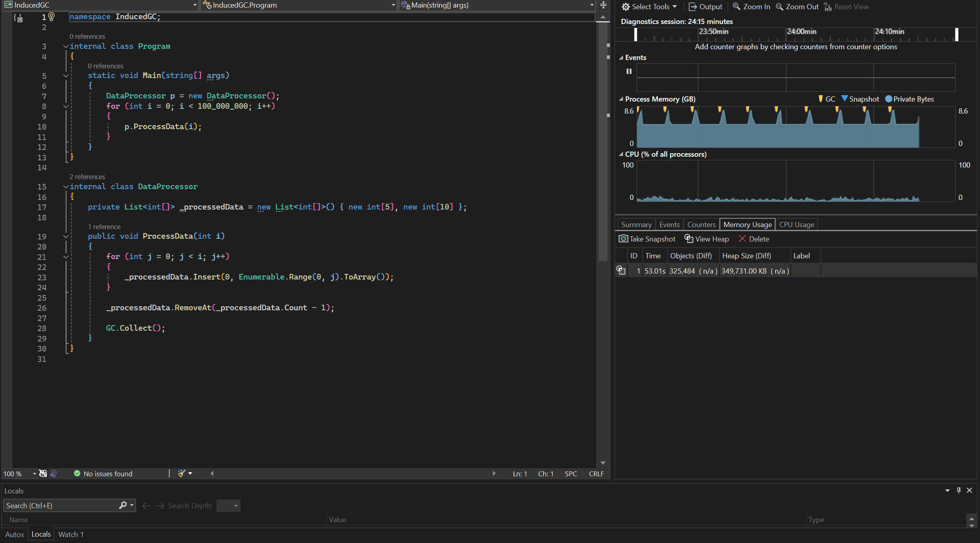The image size is (980, 543).
Task: Expand the Main(string[] args) method dropdown
Action: pos(587,5)
